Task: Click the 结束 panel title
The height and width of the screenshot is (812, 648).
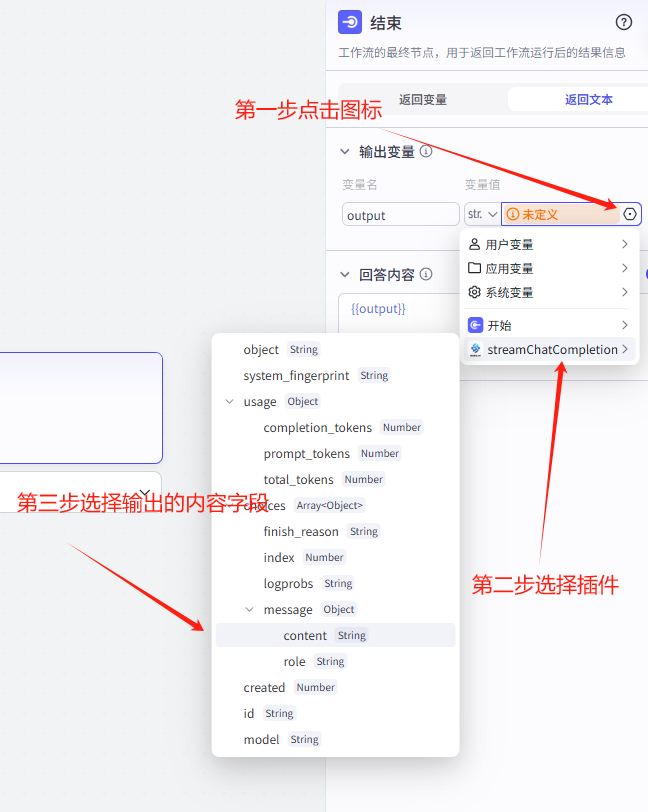Action: (385, 23)
